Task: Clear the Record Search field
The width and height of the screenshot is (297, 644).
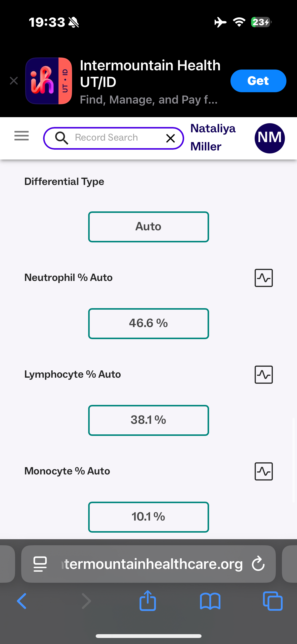Action: pyautogui.click(x=171, y=138)
